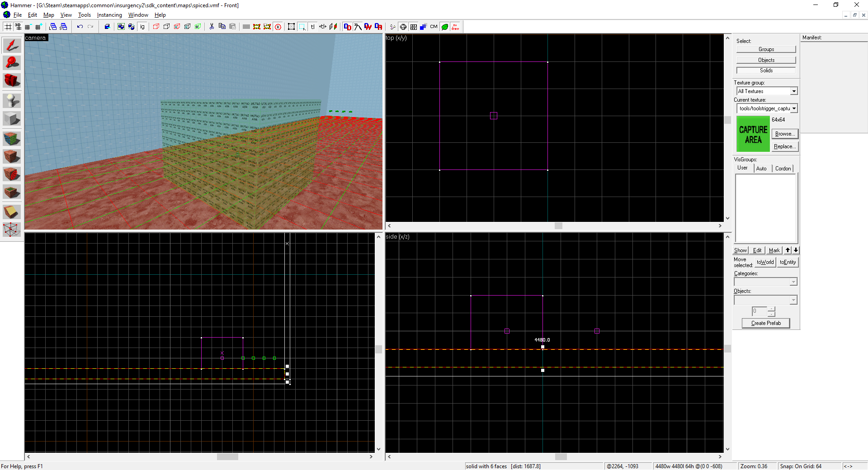Click the toWorld button
Image resolution: width=868 pixels, height=470 pixels.
(765, 262)
